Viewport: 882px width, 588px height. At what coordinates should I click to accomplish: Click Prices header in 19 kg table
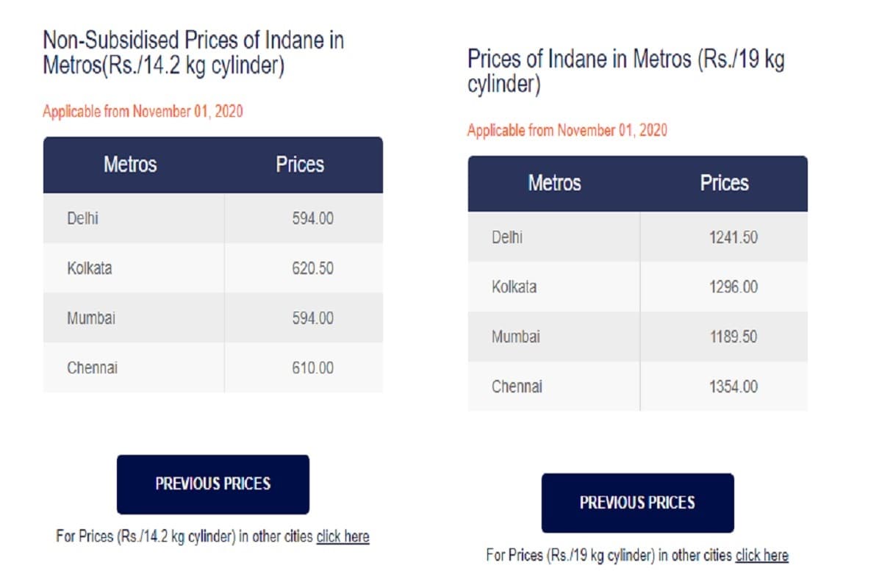click(725, 183)
